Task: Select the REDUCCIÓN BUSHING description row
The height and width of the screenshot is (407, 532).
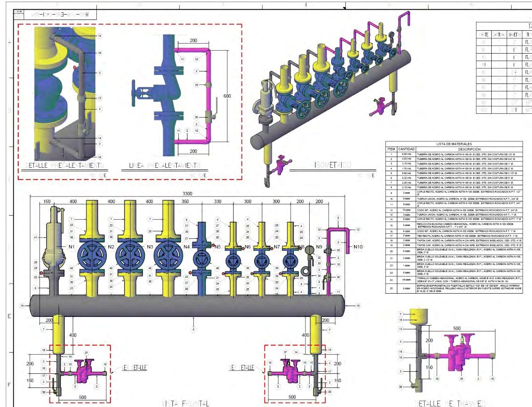Action: (x=469, y=225)
